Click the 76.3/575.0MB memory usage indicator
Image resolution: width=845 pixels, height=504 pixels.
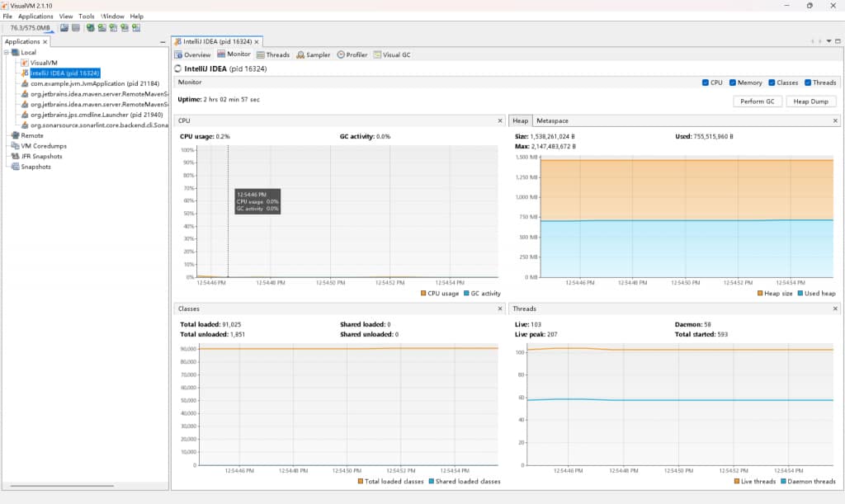[31, 27]
